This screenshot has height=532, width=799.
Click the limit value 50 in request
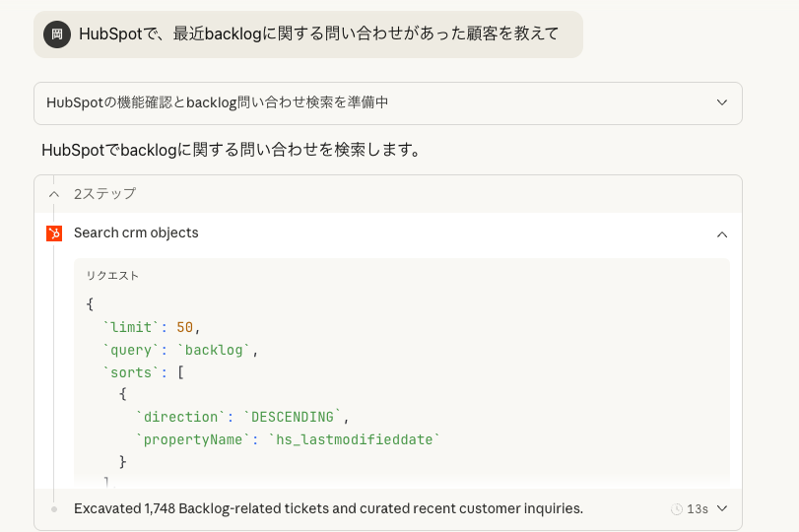[185, 327]
